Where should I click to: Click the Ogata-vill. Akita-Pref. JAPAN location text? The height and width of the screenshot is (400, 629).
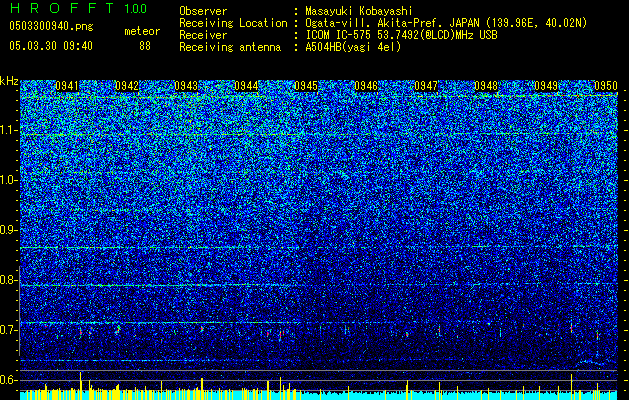click(x=447, y=23)
